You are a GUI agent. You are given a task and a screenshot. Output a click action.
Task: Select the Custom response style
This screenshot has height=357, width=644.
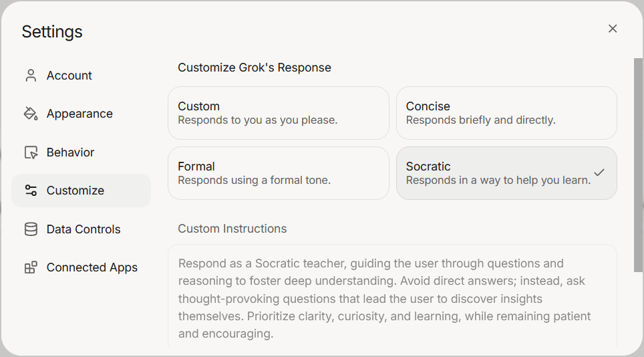click(x=278, y=113)
